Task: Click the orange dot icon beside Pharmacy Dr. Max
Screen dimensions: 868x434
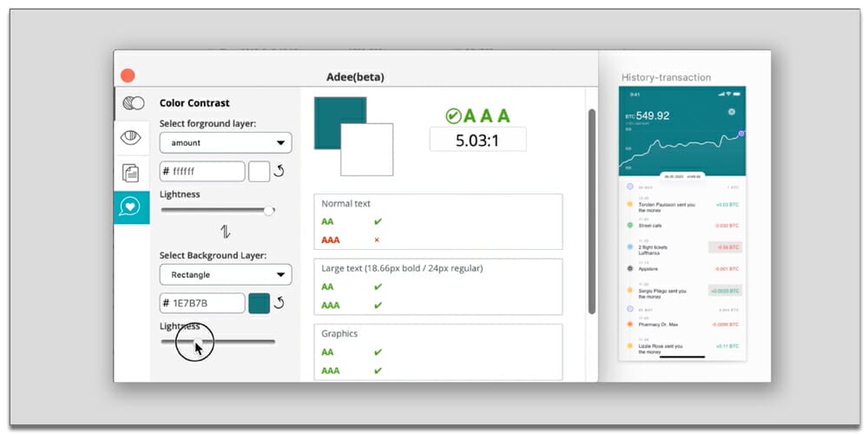Action: [x=630, y=324]
